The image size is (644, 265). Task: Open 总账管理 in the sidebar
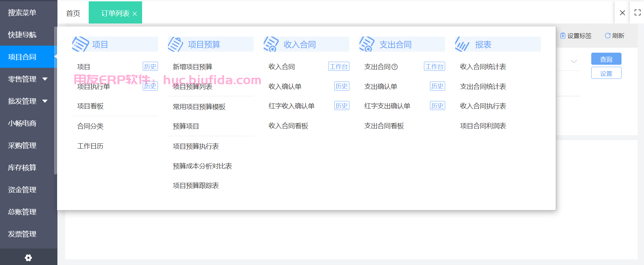click(x=22, y=212)
